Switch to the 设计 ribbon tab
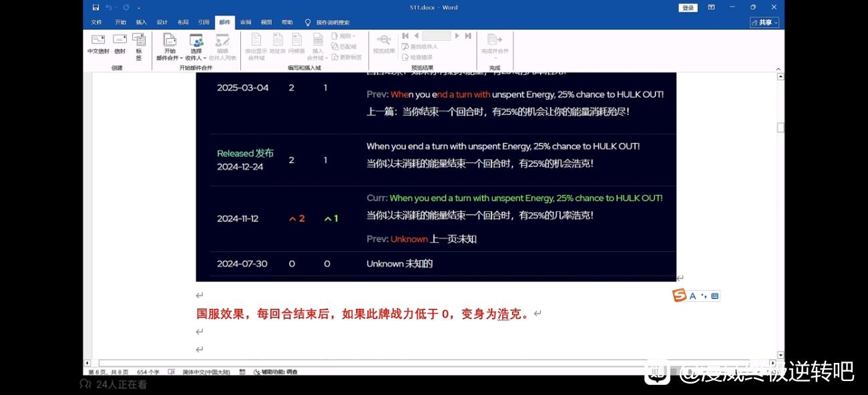 coord(162,22)
